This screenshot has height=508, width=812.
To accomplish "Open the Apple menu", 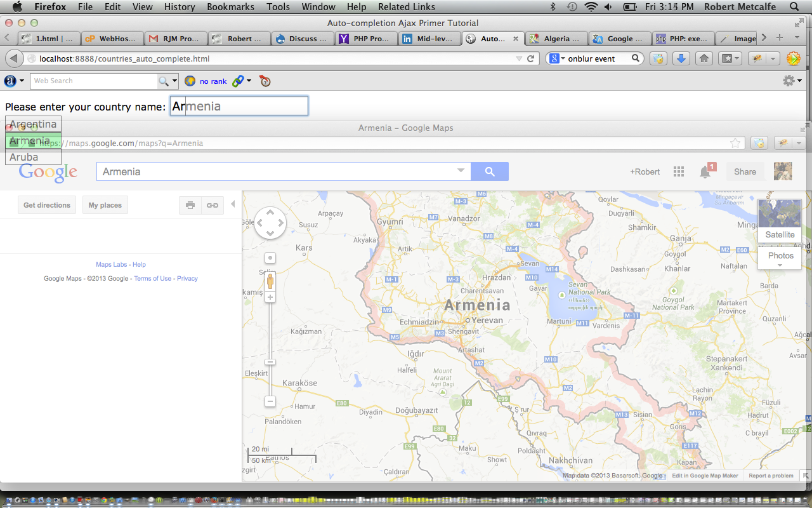I will (17, 7).
